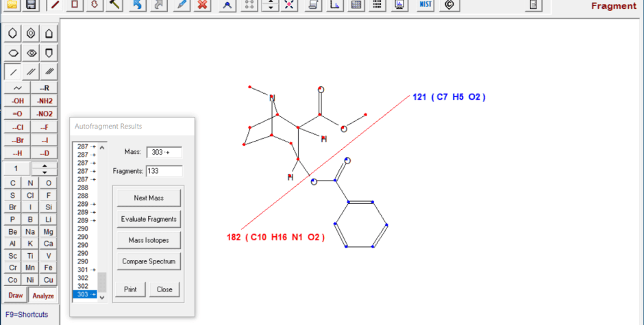The width and height of the screenshot is (644, 325).
Task: Select mass 301 in the list
Action: (86, 270)
